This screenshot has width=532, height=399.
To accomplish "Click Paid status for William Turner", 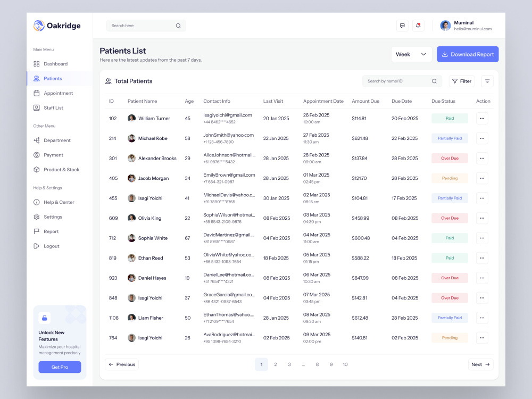I will click(x=450, y=119).
